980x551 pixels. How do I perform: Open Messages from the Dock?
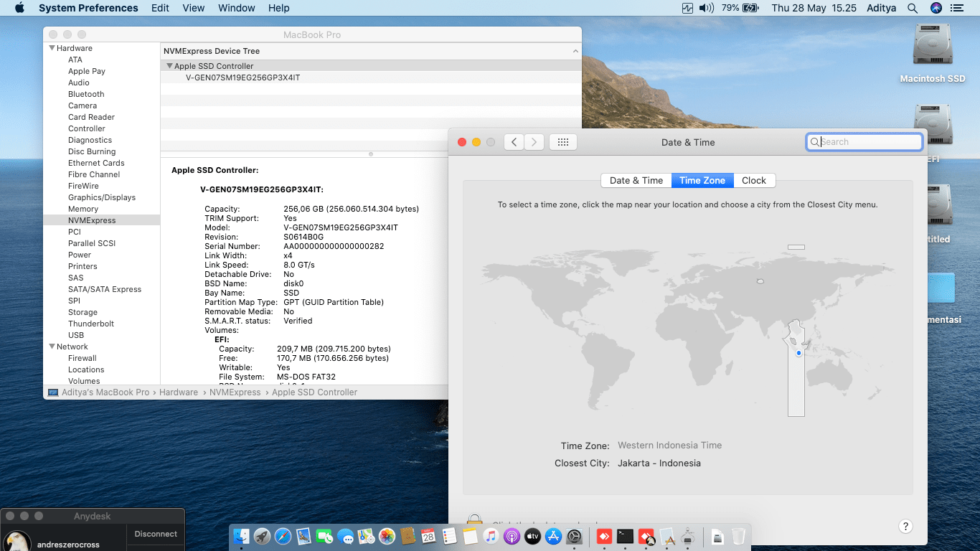pos(346,536)
